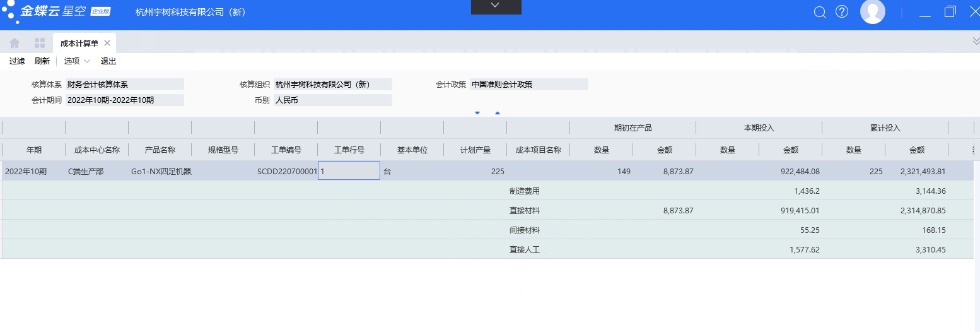Select the 计划产量 column header
This screenshot has width=980, height=332.
pyautogui.click(x=475, y=150)
